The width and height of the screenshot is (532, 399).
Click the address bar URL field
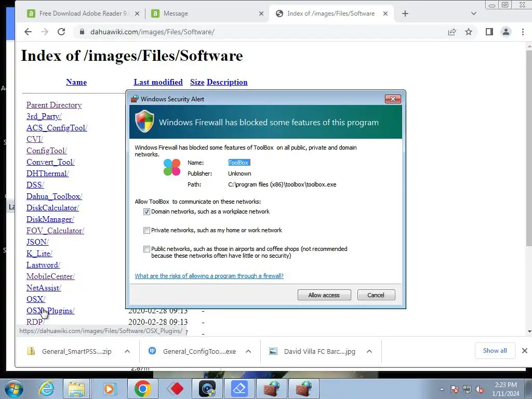264,32
